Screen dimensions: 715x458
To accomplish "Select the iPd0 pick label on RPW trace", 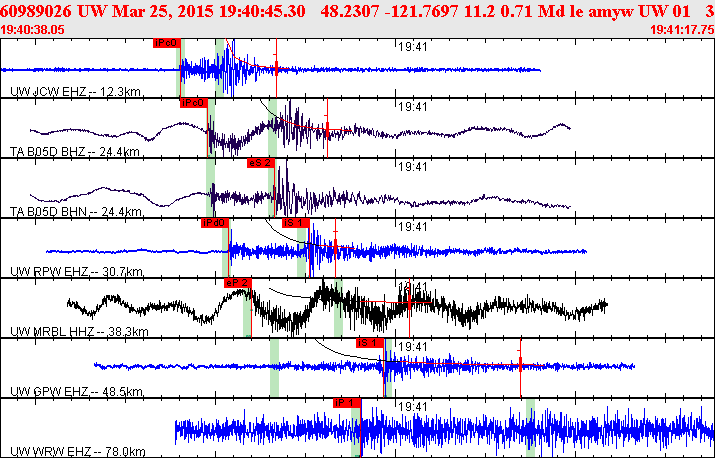I will (x=215, y=223).
